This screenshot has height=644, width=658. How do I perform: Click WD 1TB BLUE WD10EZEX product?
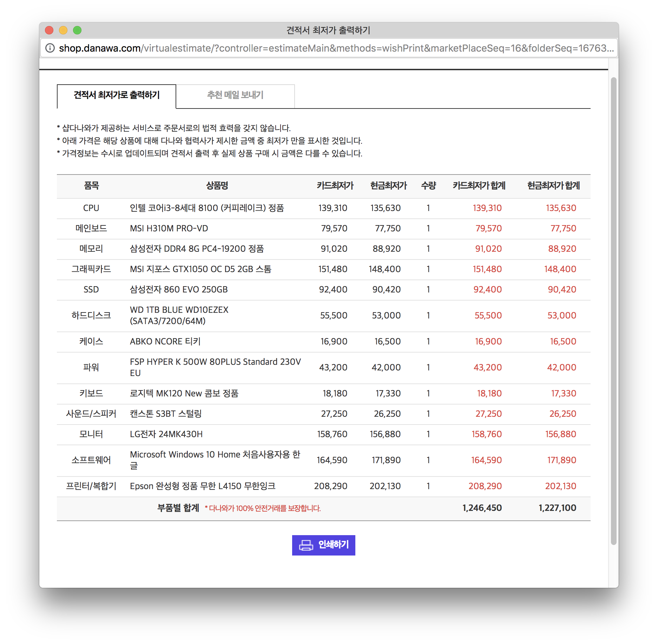[179, 315]
